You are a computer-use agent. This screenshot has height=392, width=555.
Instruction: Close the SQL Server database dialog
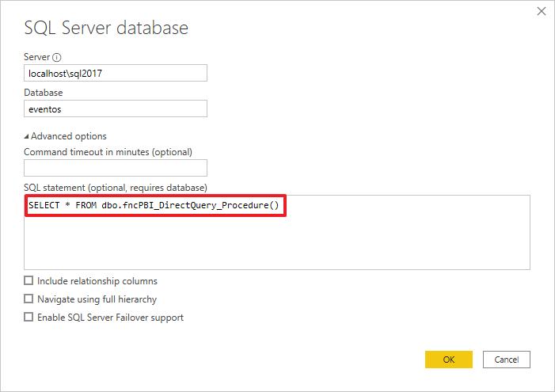542,11
